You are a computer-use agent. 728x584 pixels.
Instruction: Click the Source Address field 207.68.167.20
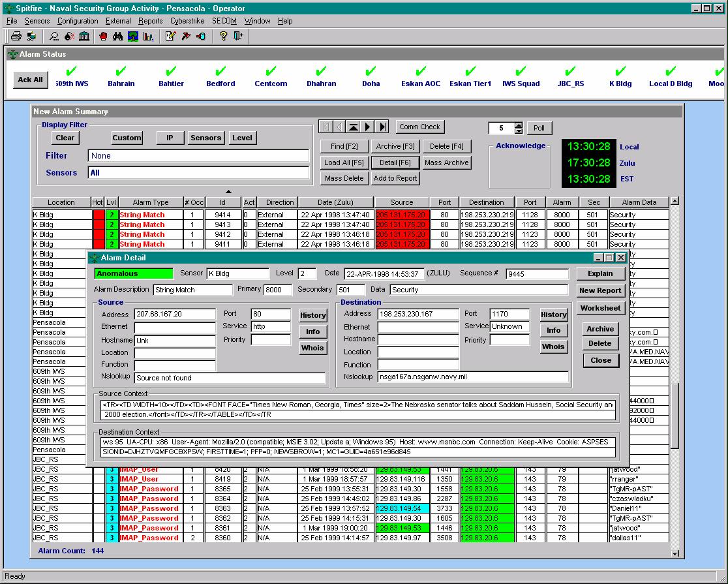[x=175, y=314]
